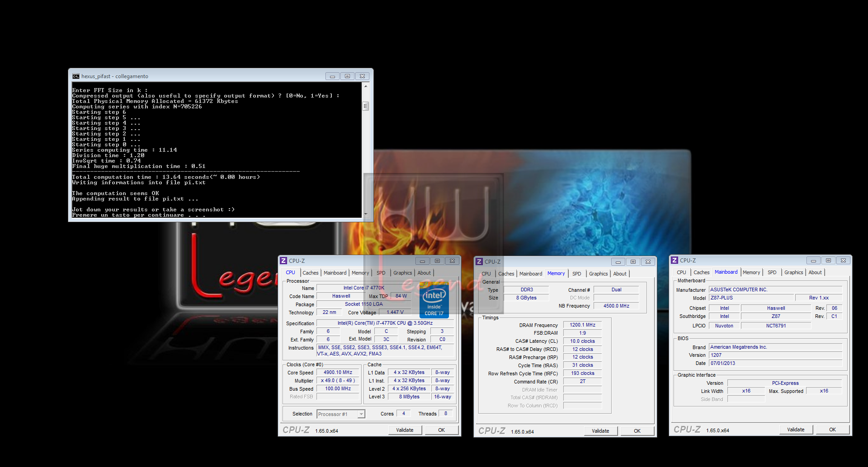This screenshot has width=868, height=467.
Task: Click the console scrollbar up arrow
Action: (366, 86)
